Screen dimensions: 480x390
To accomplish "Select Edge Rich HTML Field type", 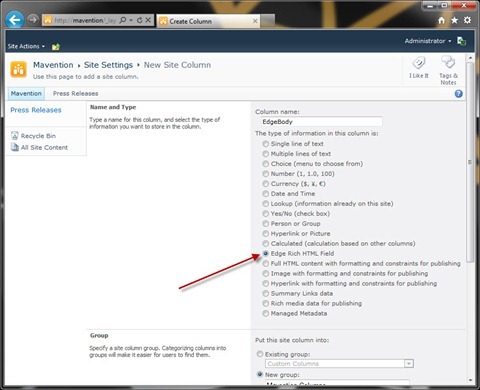I will click(265, 254).
